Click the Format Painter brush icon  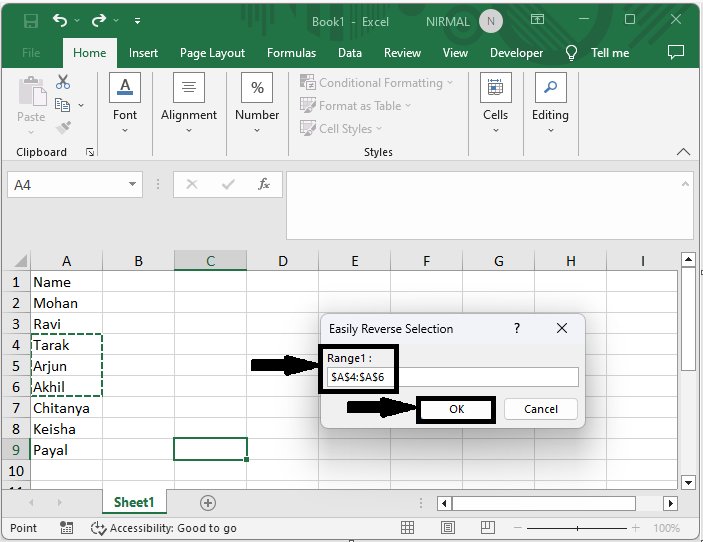pos(63,127)
